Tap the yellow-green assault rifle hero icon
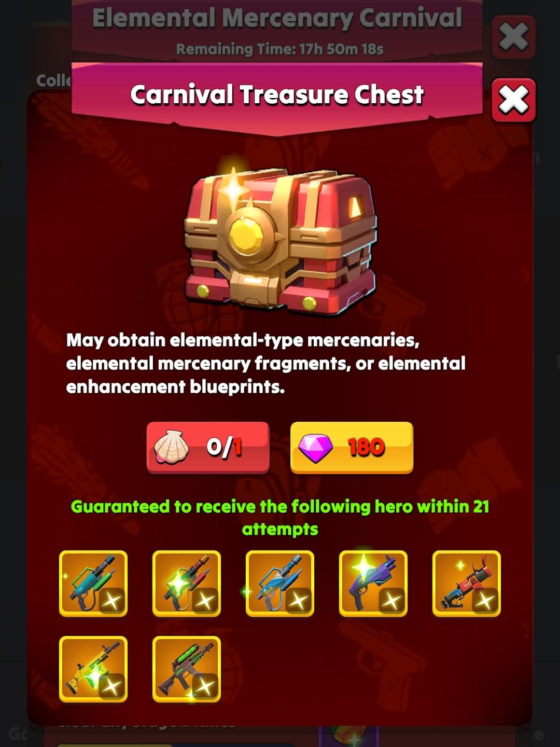The width and height of the screenshot is (560, 747). pyautogui.click(x=93, y=669)
